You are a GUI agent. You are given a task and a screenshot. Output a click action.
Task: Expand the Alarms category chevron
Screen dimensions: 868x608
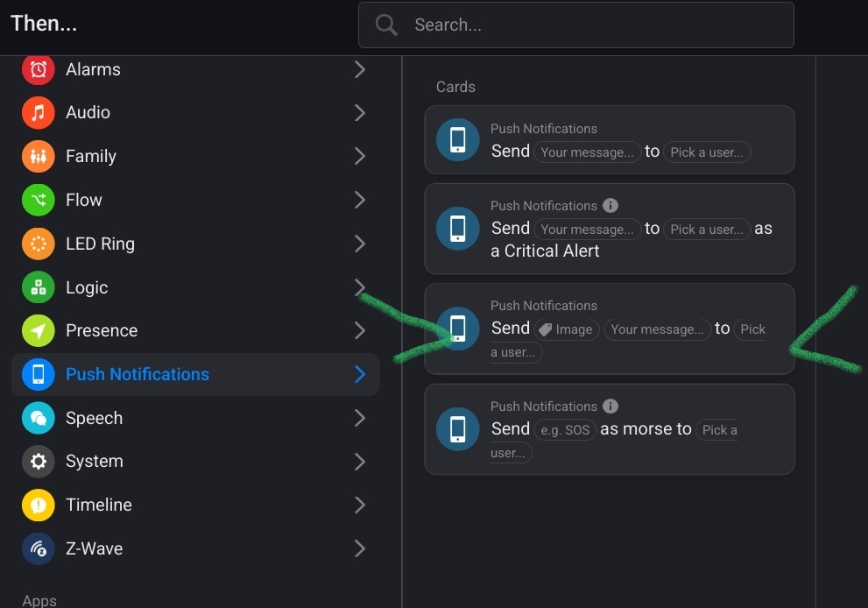point(359,69)
